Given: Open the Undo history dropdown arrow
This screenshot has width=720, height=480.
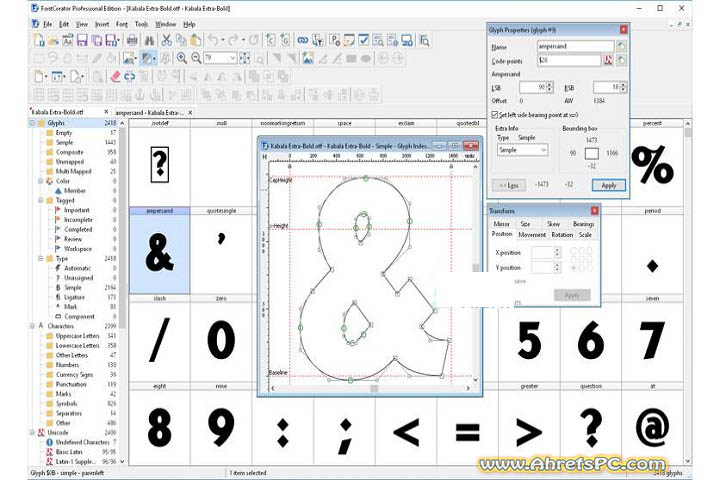Looking at the screenshot, I should 223,40.
